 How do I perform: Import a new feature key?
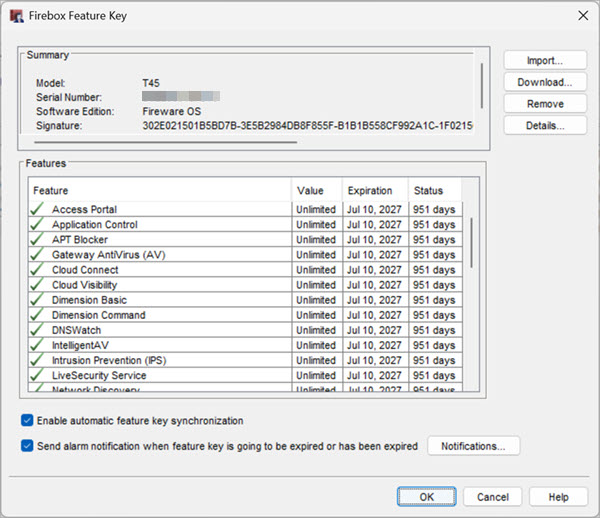[544, 61]
